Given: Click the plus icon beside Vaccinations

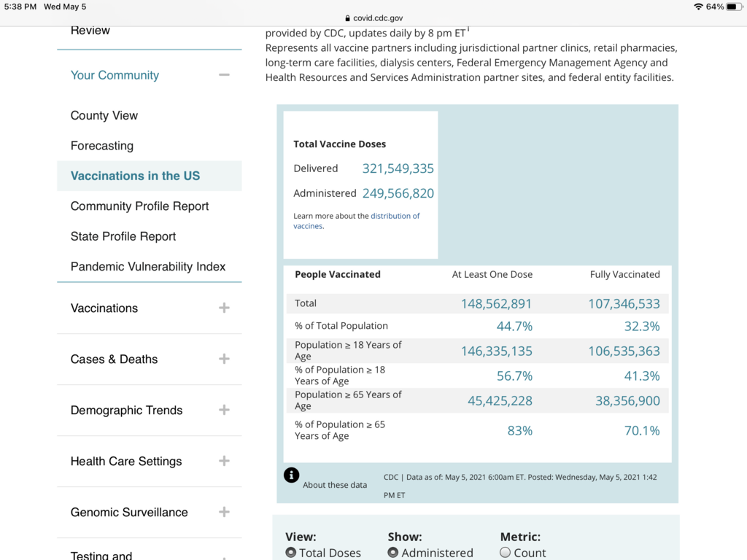Looking at the screenshot, I should pyautogui.click(x=224, y=308).
